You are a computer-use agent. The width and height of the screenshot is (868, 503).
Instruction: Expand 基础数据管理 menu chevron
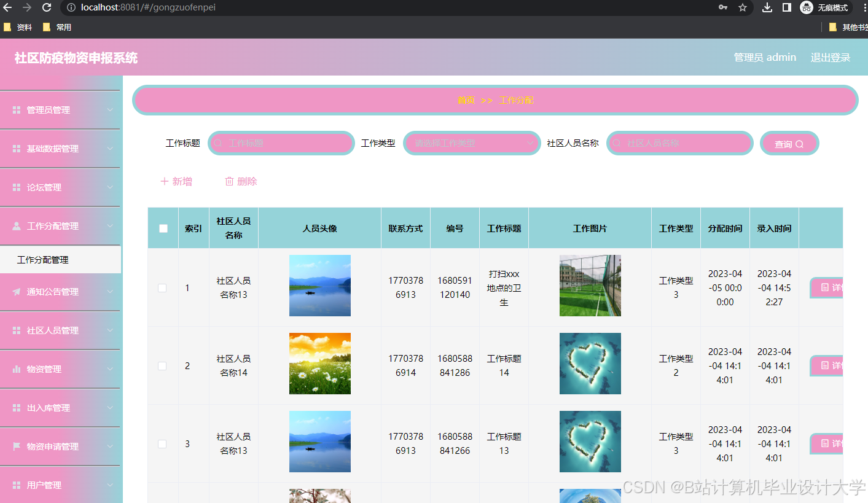tap(110, 149)
